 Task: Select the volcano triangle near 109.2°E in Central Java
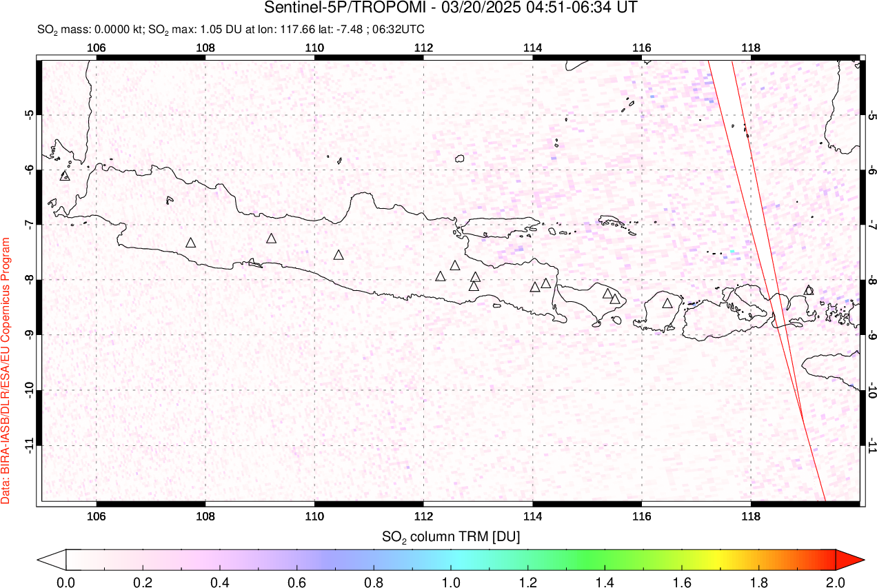click(x=272, y=239)
